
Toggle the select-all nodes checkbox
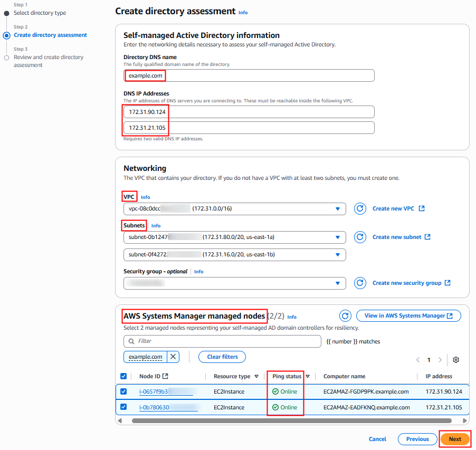pos(123,376)
